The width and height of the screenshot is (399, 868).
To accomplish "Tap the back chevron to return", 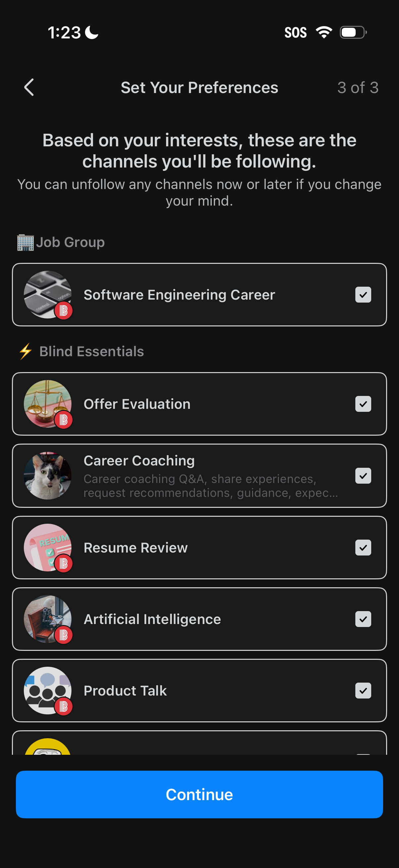I will coord(29,87).
